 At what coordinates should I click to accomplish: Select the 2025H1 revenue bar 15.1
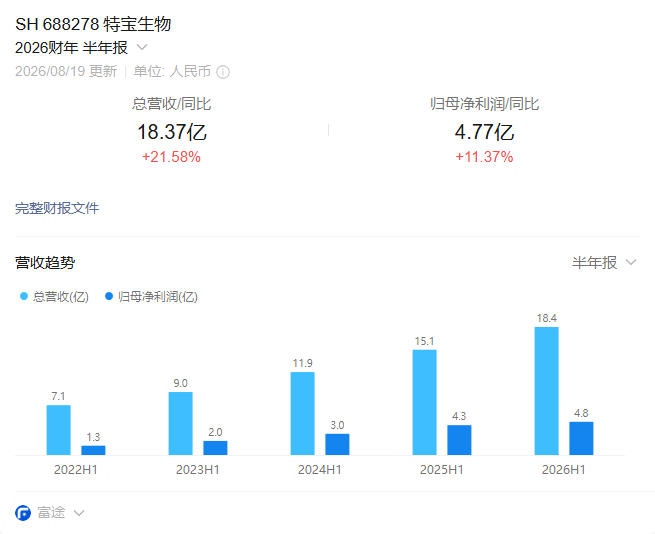click(x=424, y=402)
